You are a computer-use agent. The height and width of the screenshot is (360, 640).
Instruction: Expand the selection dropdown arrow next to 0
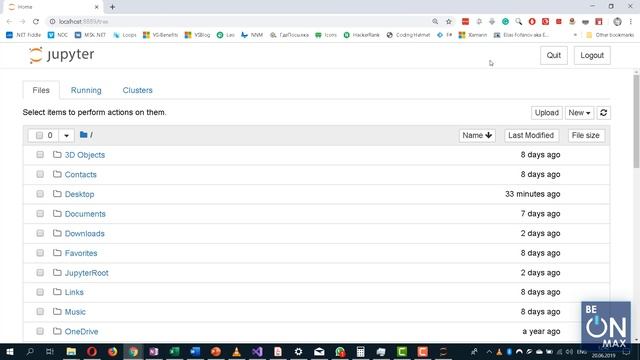pyautogui.click(x=67, y=135)
